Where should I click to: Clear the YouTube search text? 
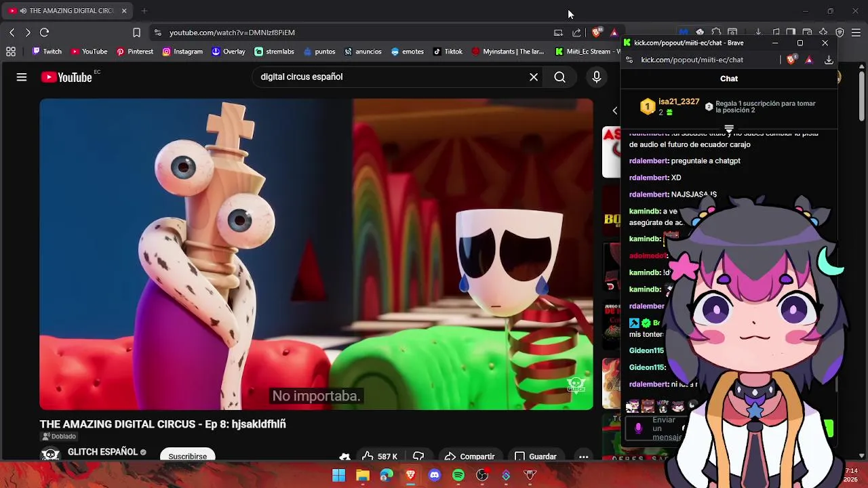(534, 77)
